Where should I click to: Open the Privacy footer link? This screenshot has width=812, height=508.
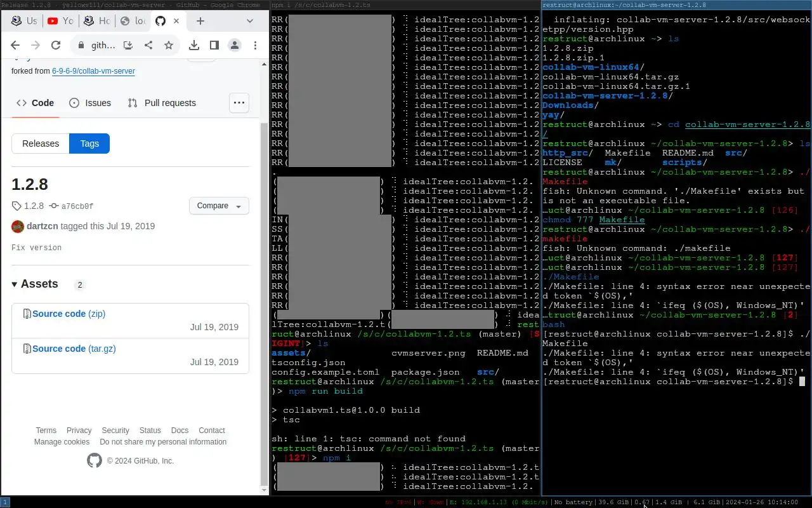[x=79, y=431]
